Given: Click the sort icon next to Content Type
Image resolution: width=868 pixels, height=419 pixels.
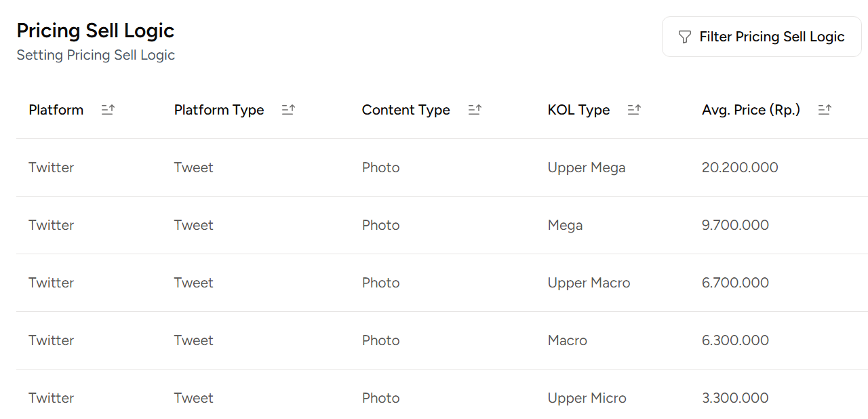Looking at the screenshot, I should tap(475, 108).
